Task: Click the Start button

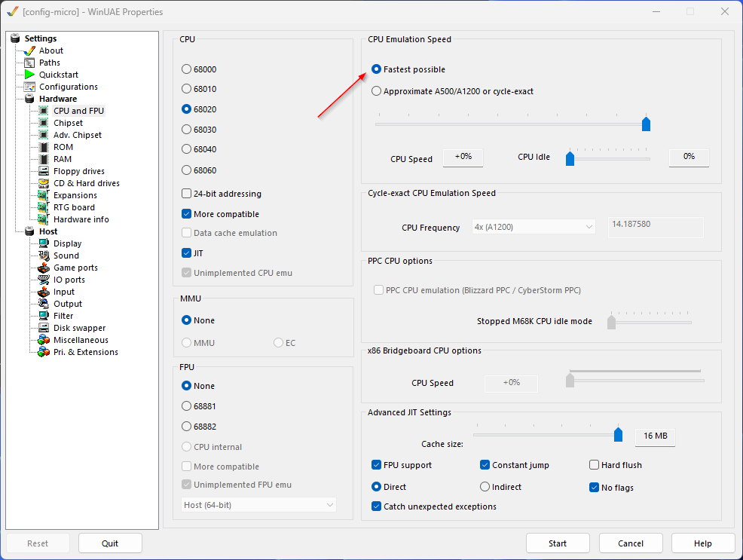Action: tap(558, 543)
